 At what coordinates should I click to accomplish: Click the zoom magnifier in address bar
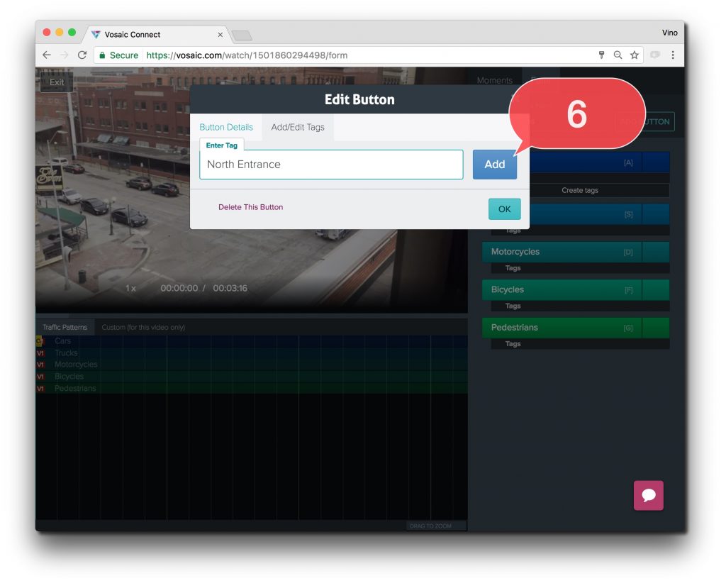618,55
